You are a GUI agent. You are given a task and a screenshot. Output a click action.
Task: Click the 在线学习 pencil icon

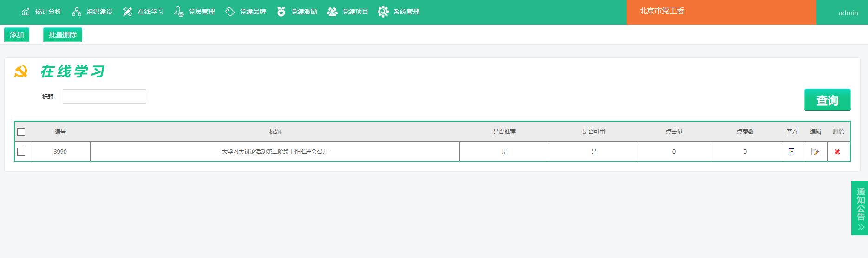pos(128,12)
